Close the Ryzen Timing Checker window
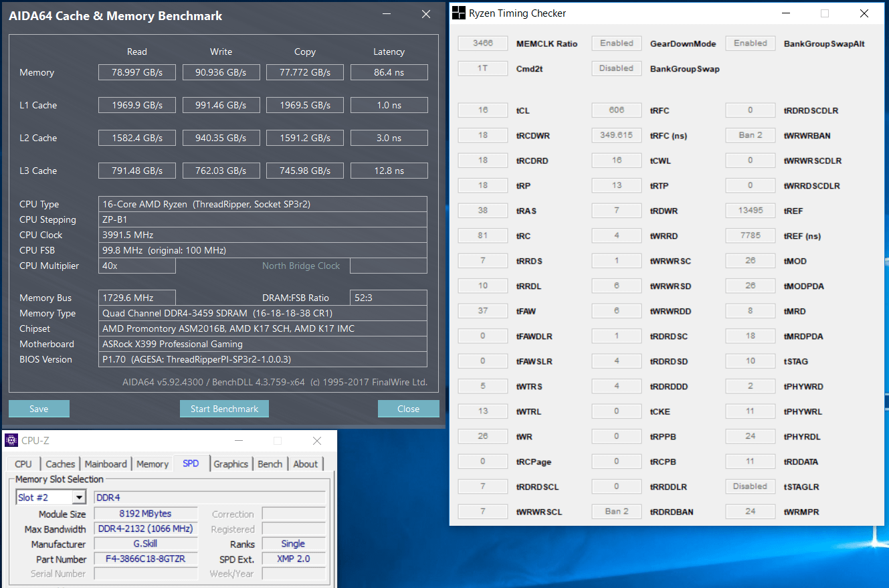This screenshot has width=889, height=588. 864,13
